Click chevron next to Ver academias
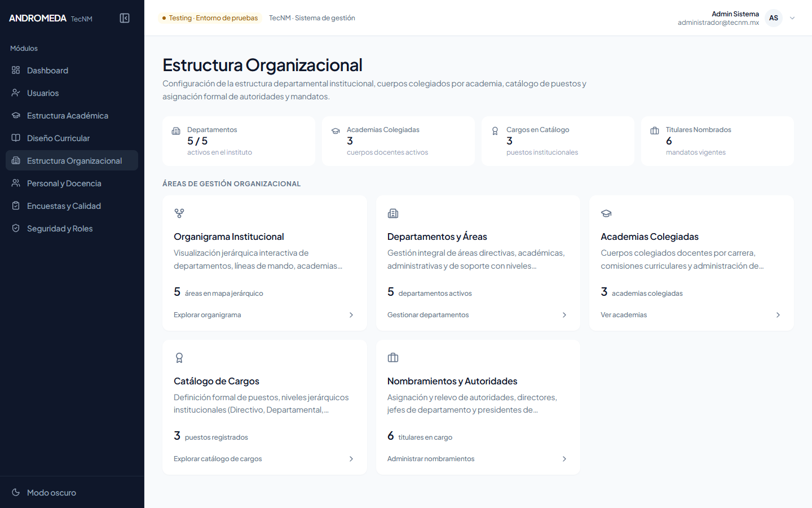 tap(778, 315)
